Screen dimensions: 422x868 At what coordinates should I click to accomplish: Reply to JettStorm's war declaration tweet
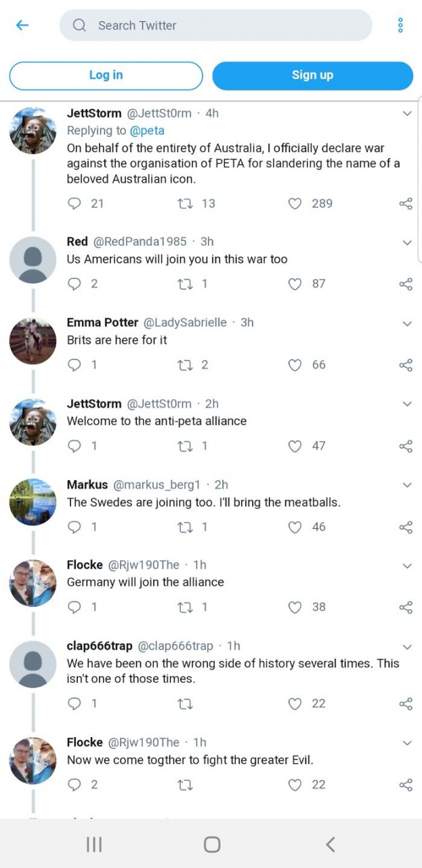point(75,203)
